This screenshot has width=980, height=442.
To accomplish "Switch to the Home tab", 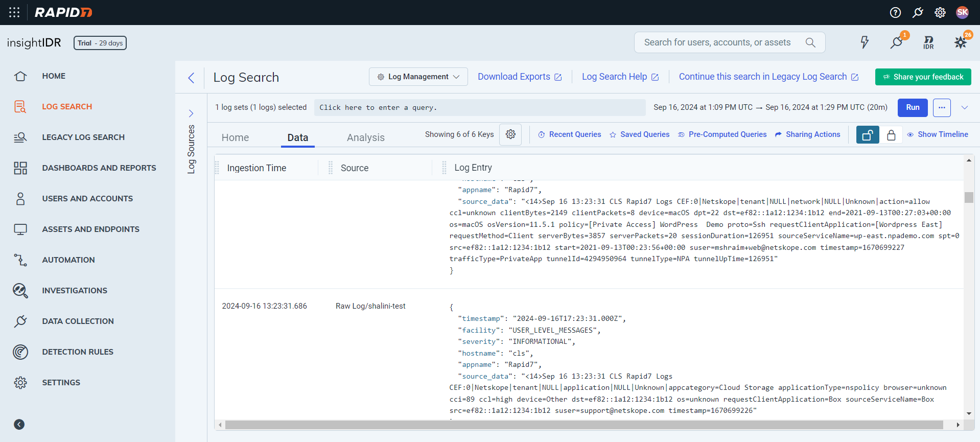I will [235, 137].
